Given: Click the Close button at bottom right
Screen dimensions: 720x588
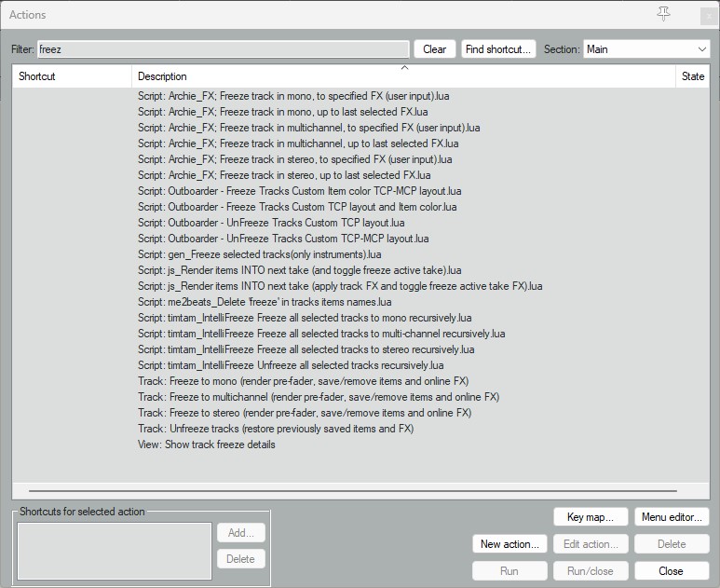Looking at the screenshot, I should coord(672,571).
